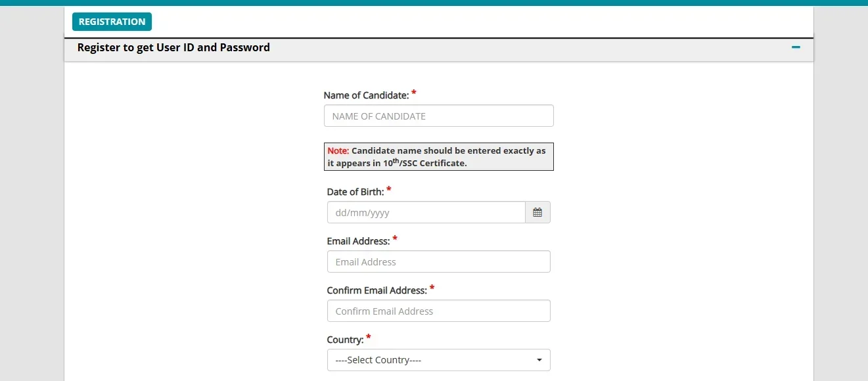This screenshot has height=381, width=868.
Task: Click the teal bar at the page top
Action: pos(434,3)
